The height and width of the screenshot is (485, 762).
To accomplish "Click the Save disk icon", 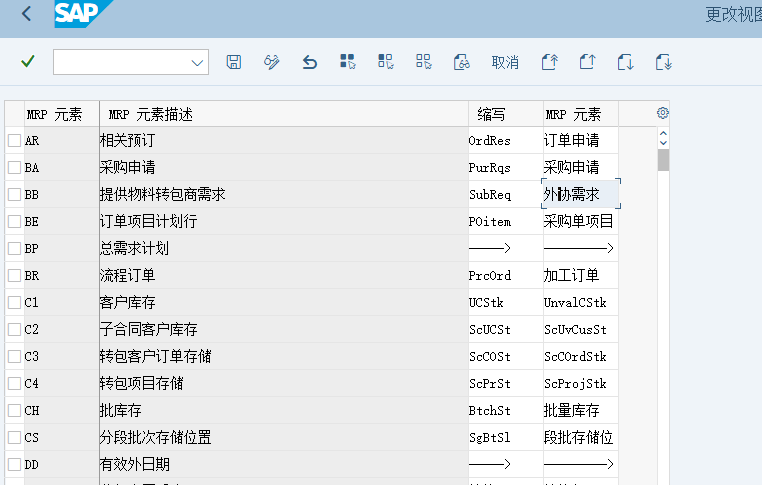I will pos(234,62).
